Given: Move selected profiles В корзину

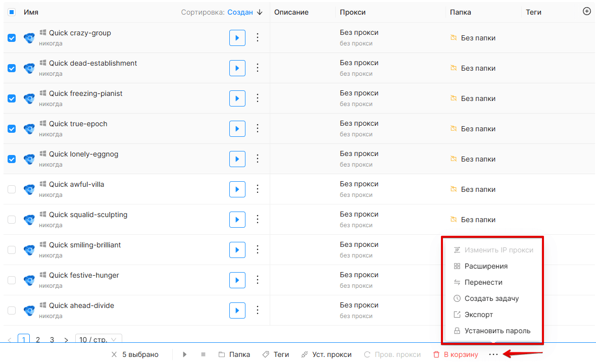Looking at the screenshot, I should click(456, 354).
